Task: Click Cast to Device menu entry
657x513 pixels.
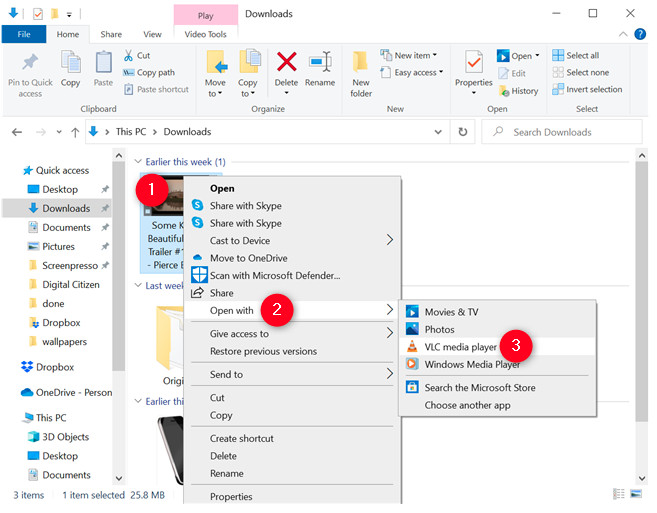Action: (x=292, y=241)
